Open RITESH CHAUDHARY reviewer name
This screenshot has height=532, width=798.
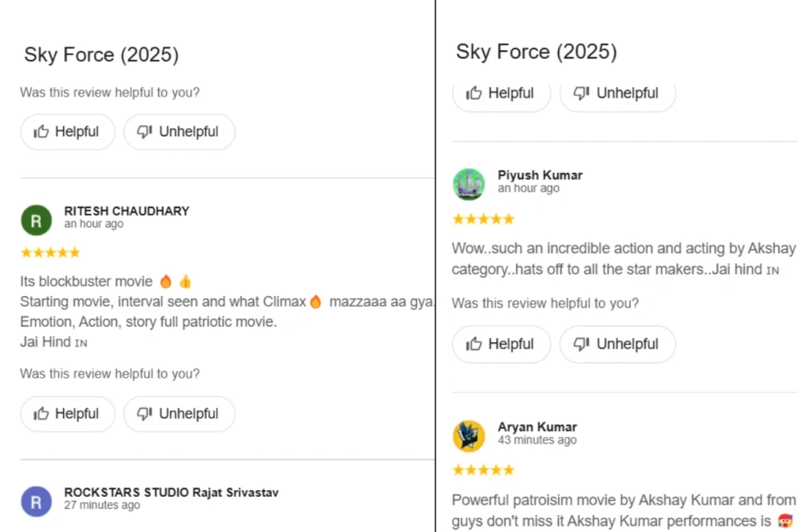[127, 211]
